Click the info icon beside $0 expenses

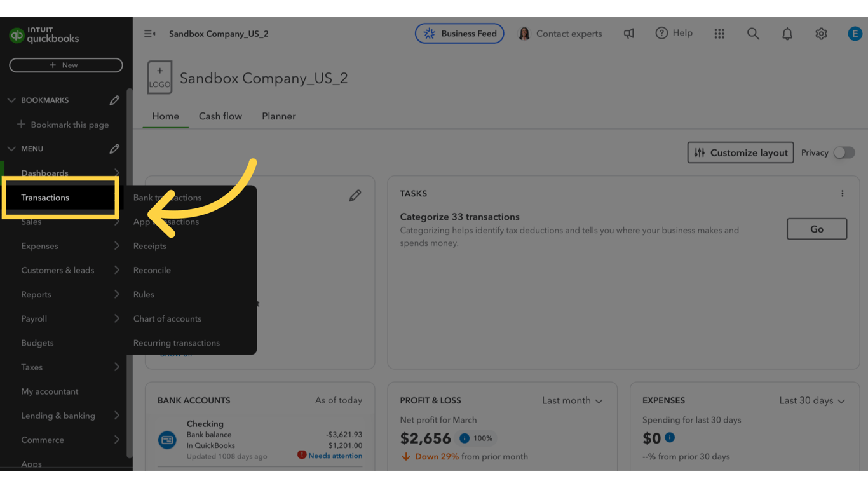tap(670, 437)
